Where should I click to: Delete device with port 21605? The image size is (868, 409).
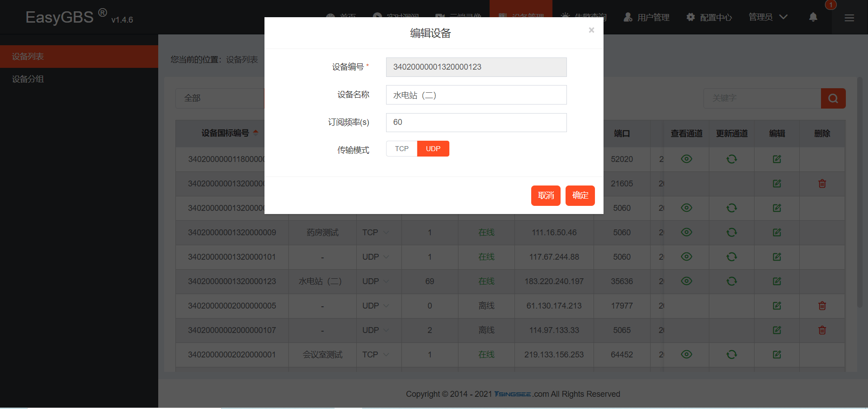point(822,184)
